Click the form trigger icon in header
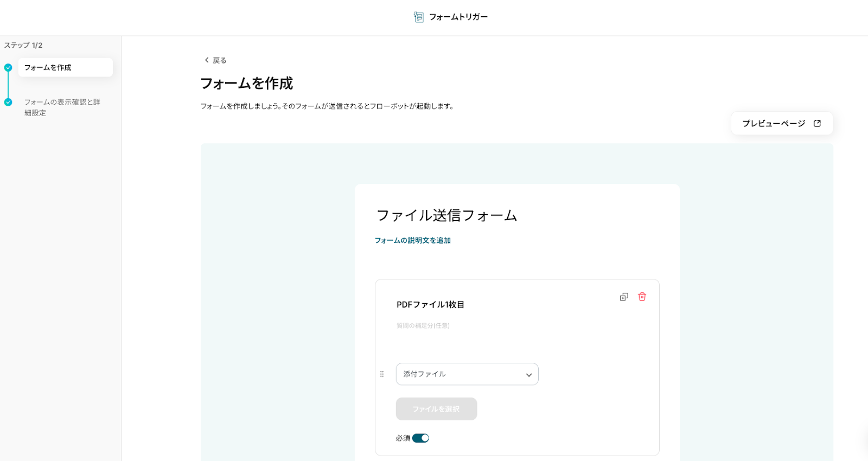868x461 pixels. tap(418, 17)
